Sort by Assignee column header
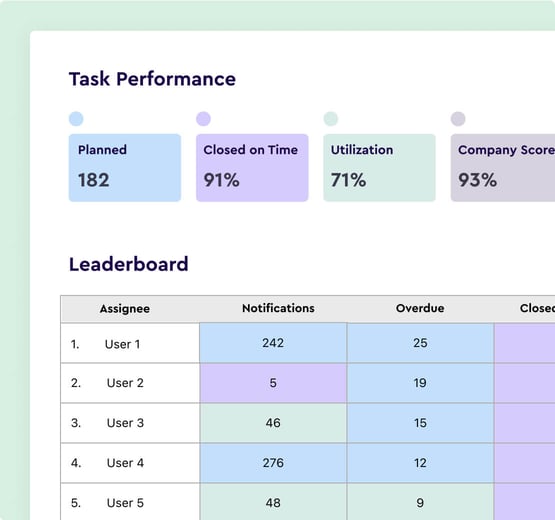The width and height of the screenshot is (555, 520). 125,309
